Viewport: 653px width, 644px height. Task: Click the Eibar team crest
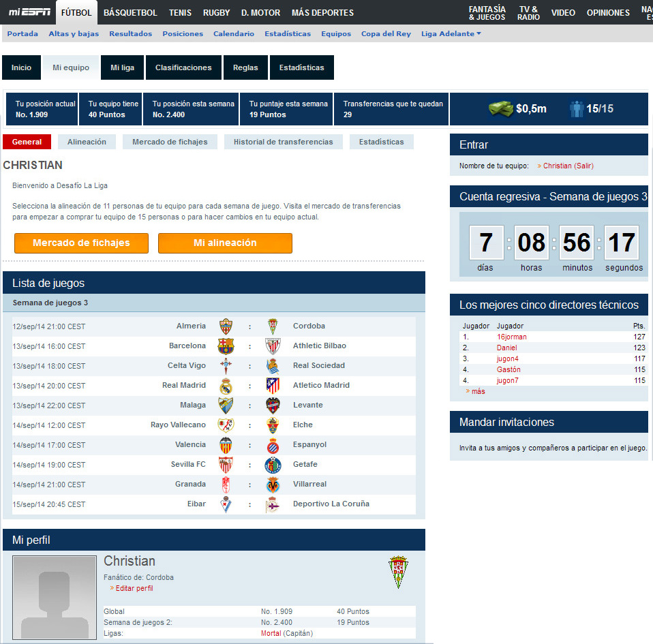[x=226, y=504]
